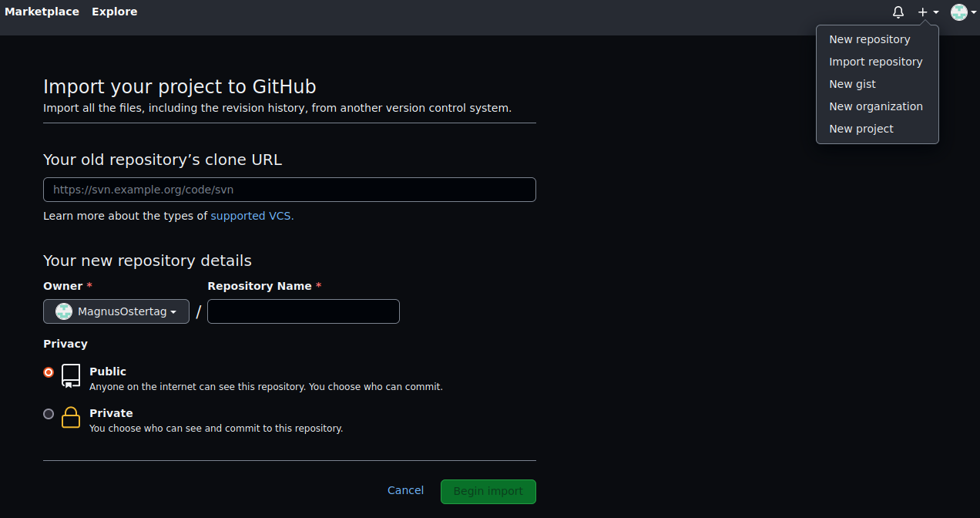980x518 pixels.
Task: Click the Public repository icon
Action: coord(70,376)
